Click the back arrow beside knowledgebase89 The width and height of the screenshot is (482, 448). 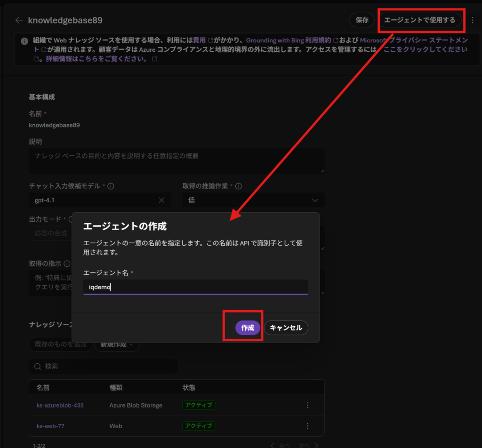[19, 20]
